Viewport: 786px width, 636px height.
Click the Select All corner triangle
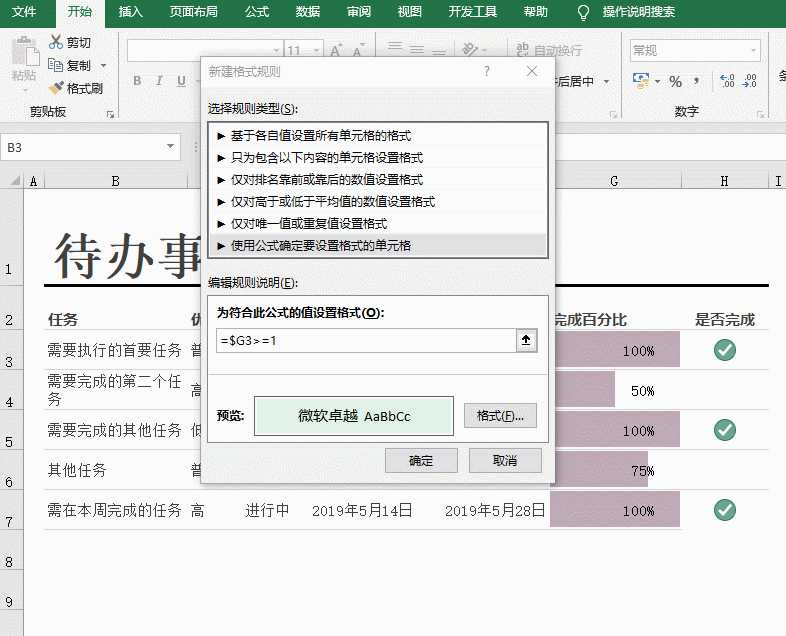15,180
